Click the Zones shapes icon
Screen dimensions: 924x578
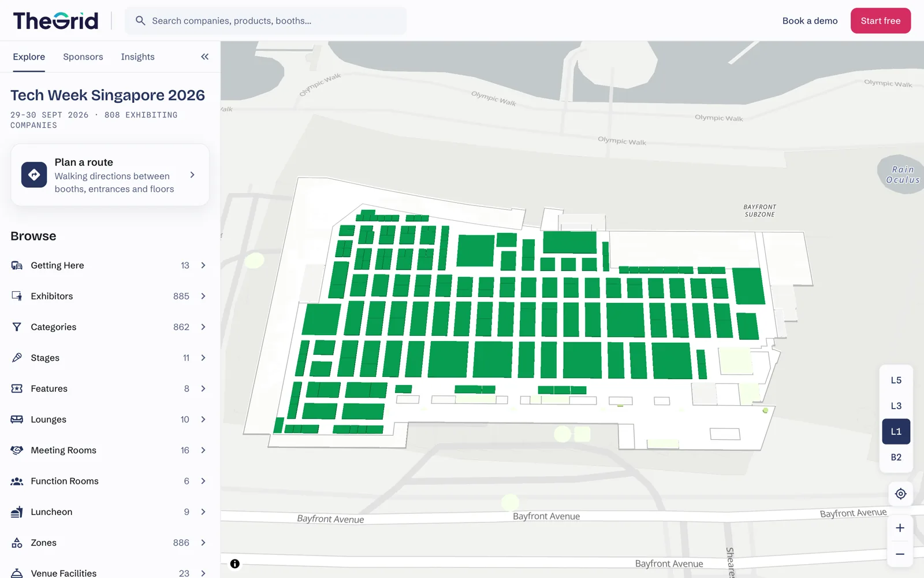coord(17,543)
